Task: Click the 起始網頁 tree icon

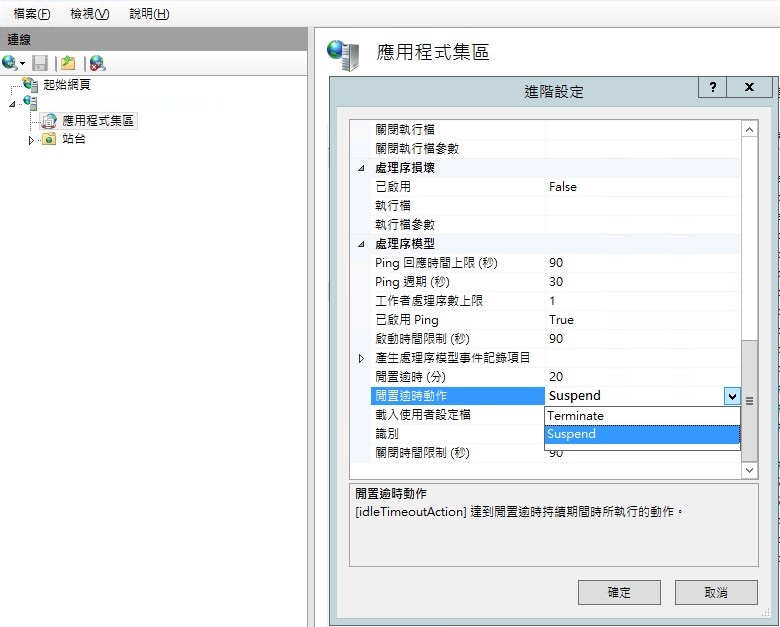Action: pos(31,85)
